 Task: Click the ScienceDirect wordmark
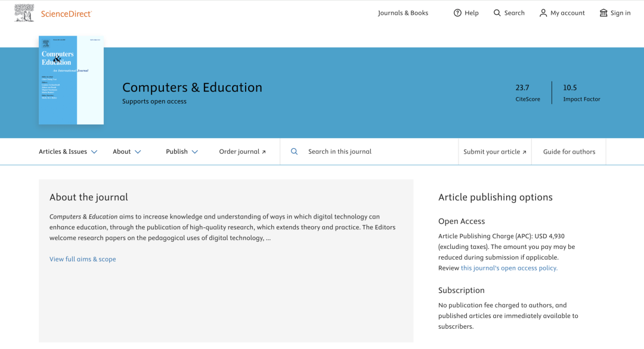tap(66, 13)
